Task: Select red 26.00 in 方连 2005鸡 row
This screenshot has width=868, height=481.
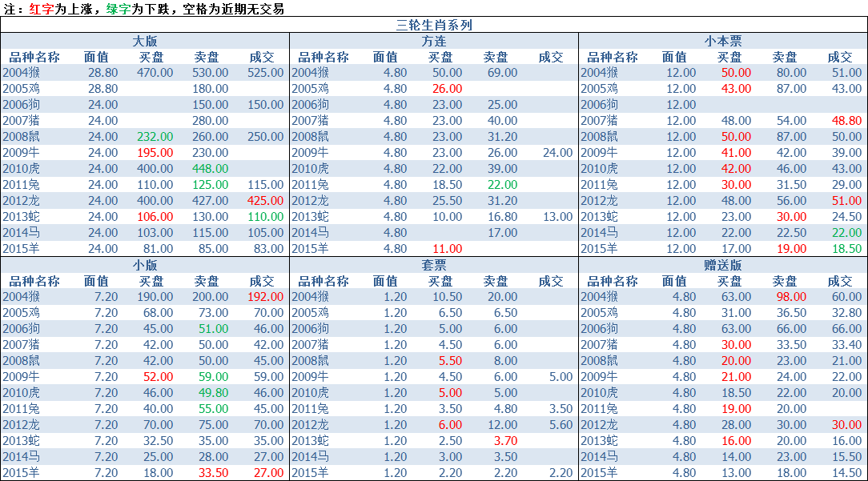Action: point(448,89)
